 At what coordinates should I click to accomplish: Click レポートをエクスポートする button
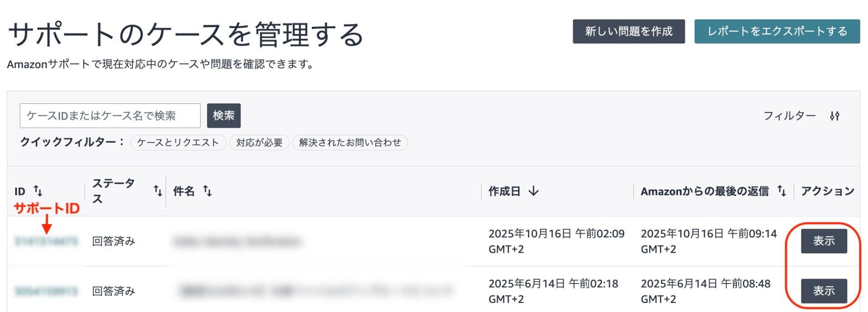777,31
